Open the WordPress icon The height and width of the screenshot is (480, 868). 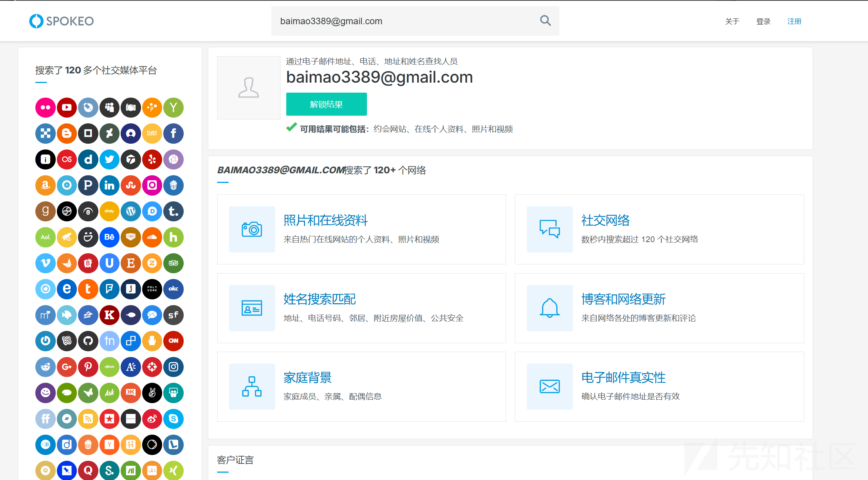coord(131,211)
